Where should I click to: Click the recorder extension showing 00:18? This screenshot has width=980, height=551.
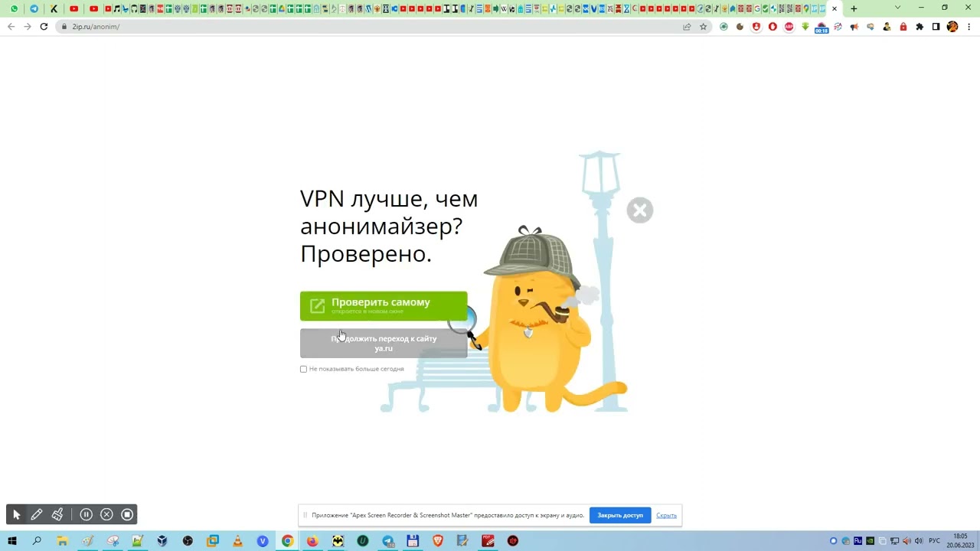pyautogui.click(x=822, y=28)
